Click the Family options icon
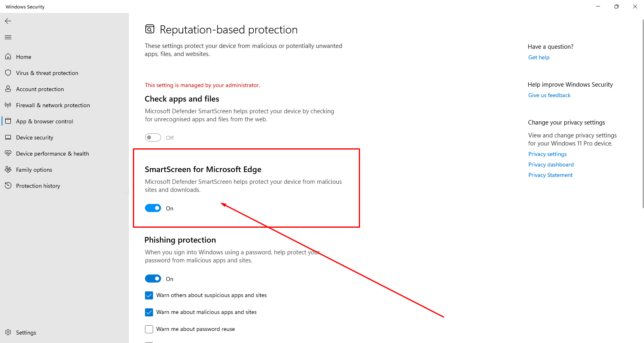This screenshot has height=343, width=644. (8, 170)
